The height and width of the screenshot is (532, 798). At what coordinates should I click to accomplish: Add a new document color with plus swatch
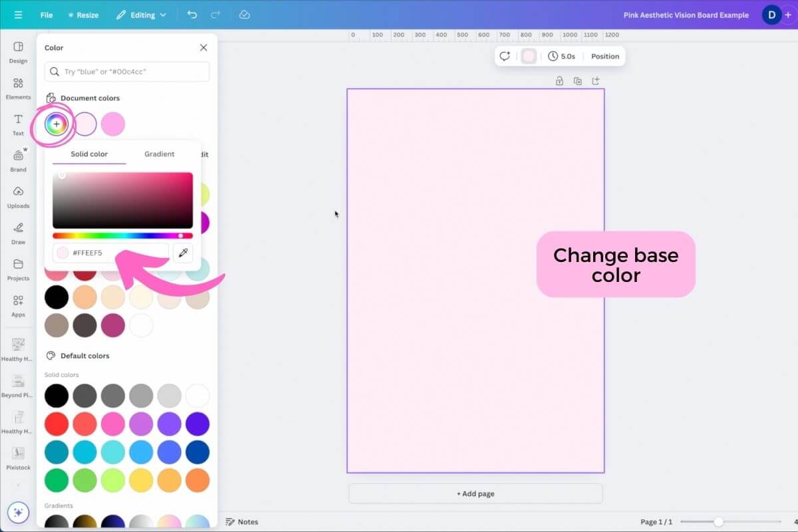click(x=57, y=124)
